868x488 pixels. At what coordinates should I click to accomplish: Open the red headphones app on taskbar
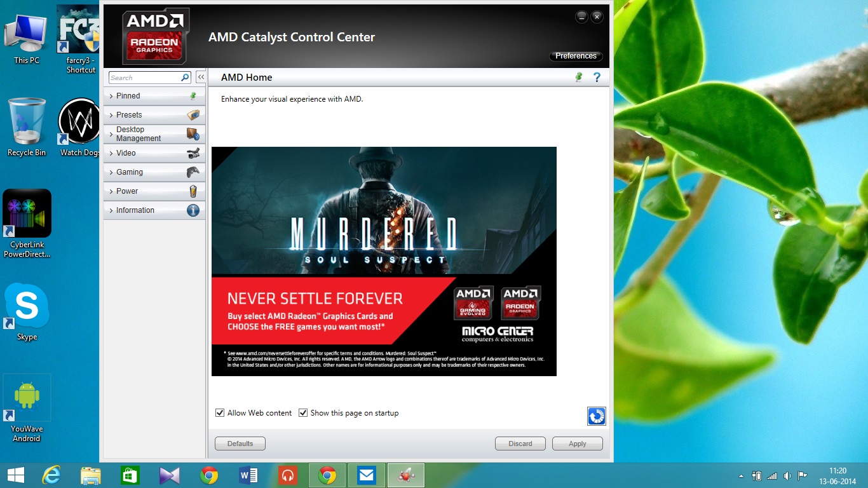(x=288, y=475)
